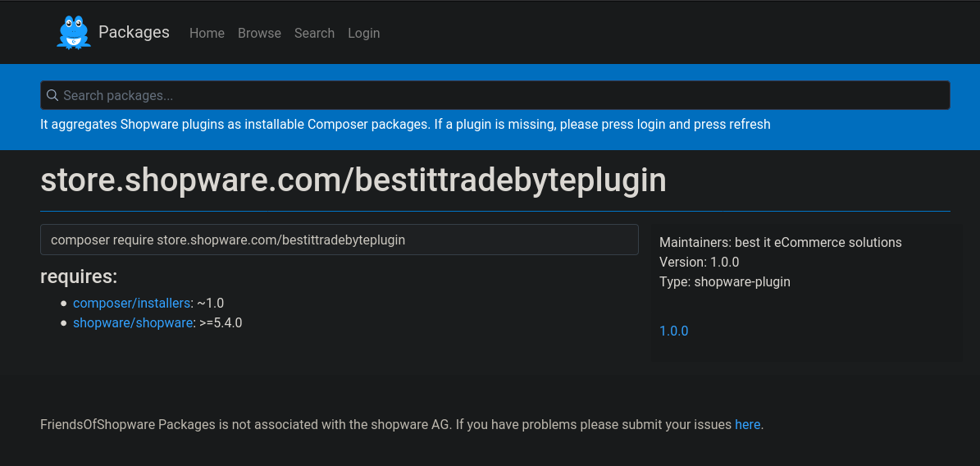This screenshot has width=980, height=466.
Task: Open the Browse nav item
Action: pos(259,33)
